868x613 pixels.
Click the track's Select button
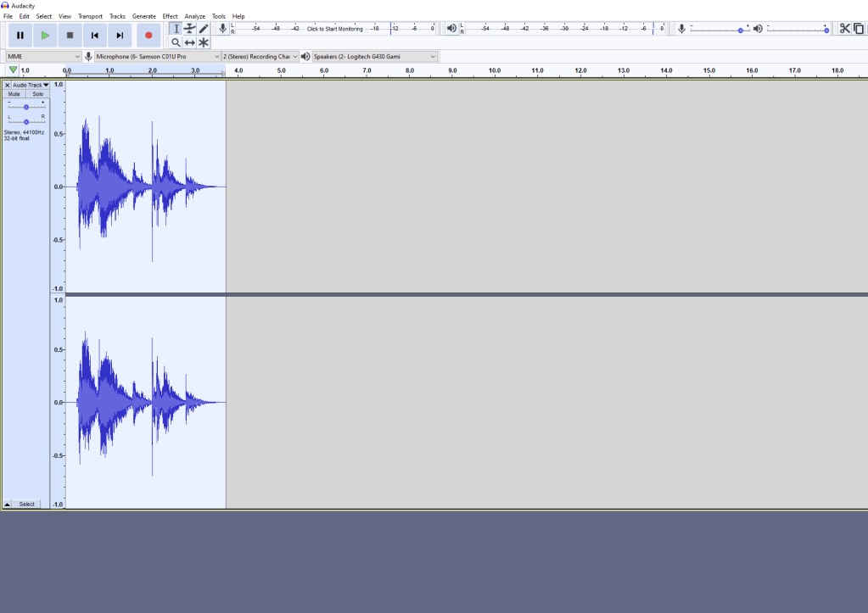tap(27, 504)
